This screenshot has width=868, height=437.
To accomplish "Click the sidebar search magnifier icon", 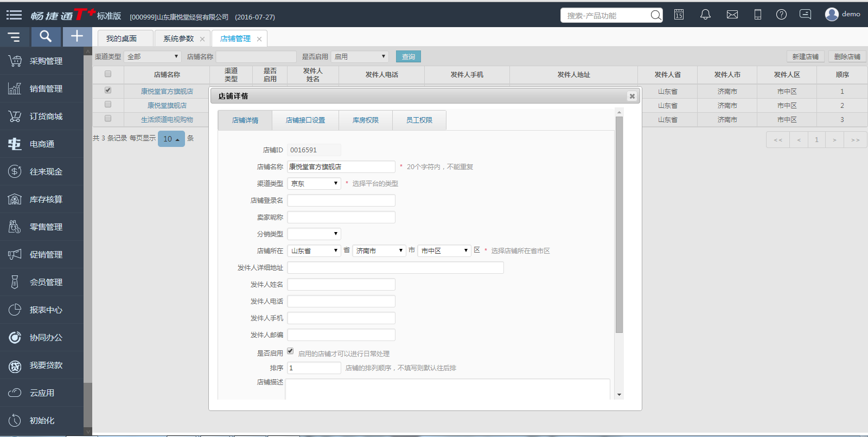I will click(x=46, y=36).
